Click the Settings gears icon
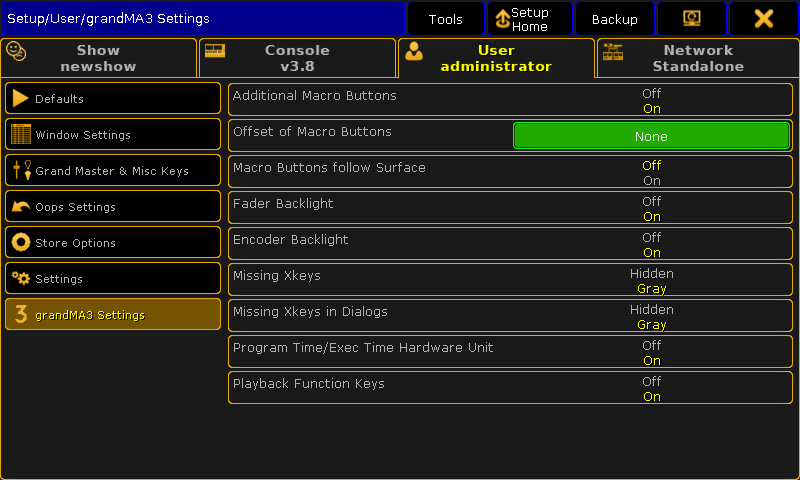Image resolution: width=800 pixels, height=480 pixels. (21, 278)
